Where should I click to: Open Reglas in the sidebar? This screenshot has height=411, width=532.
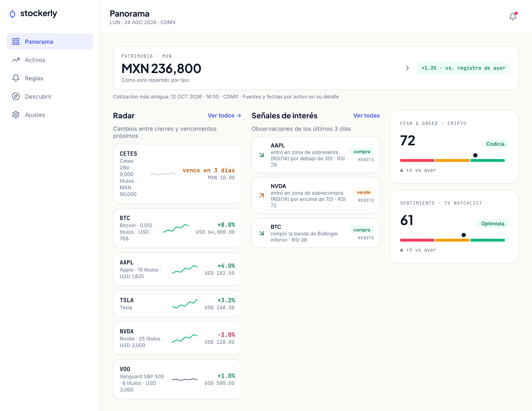[x=50, y=78]
